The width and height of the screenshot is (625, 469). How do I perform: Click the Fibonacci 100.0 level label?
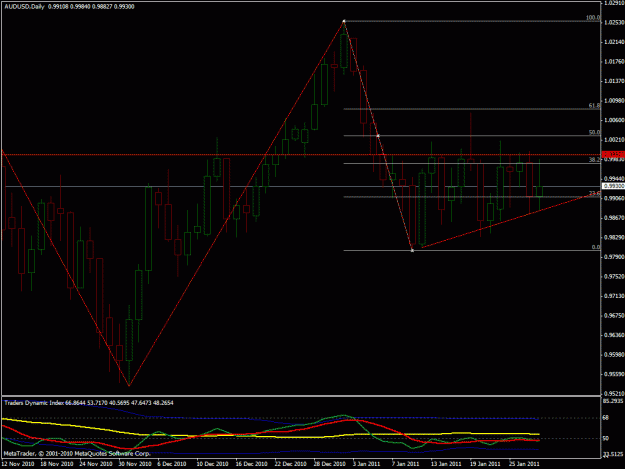pyautogui.click(x=593, y=18)
